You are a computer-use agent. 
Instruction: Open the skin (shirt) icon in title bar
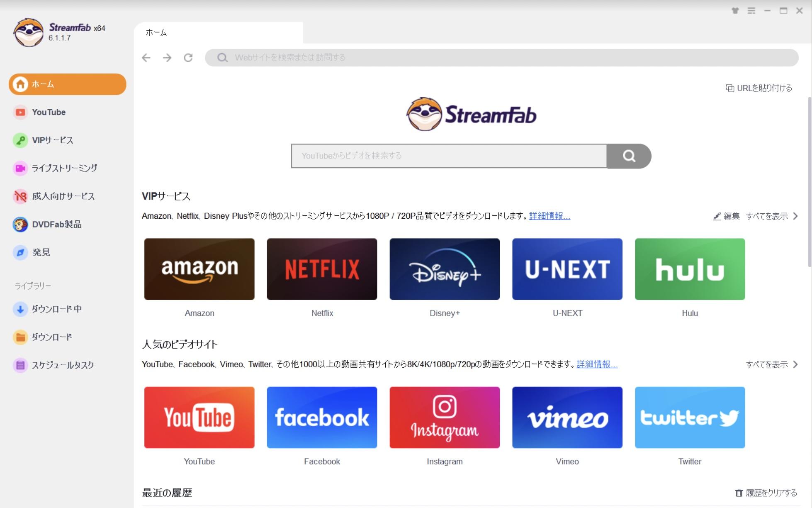[735, 11]
